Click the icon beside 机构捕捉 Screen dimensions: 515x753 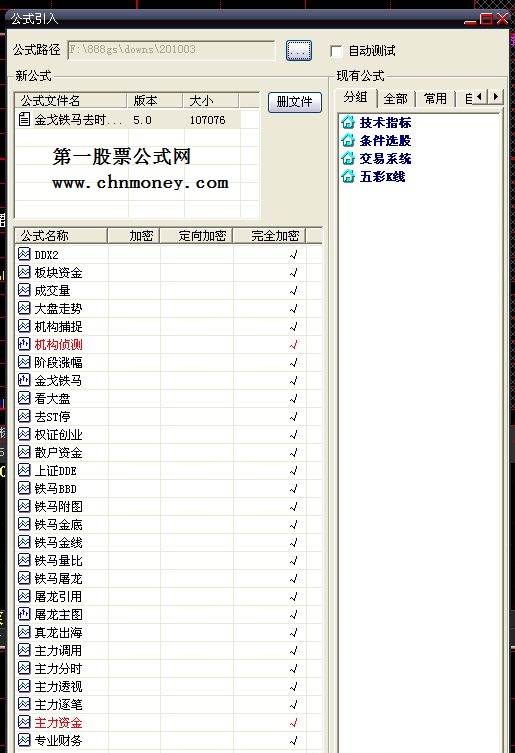pos(24,326)
